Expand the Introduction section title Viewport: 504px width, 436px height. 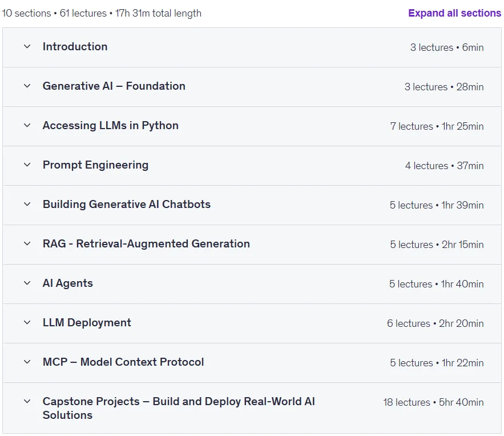tap(75, 47)
